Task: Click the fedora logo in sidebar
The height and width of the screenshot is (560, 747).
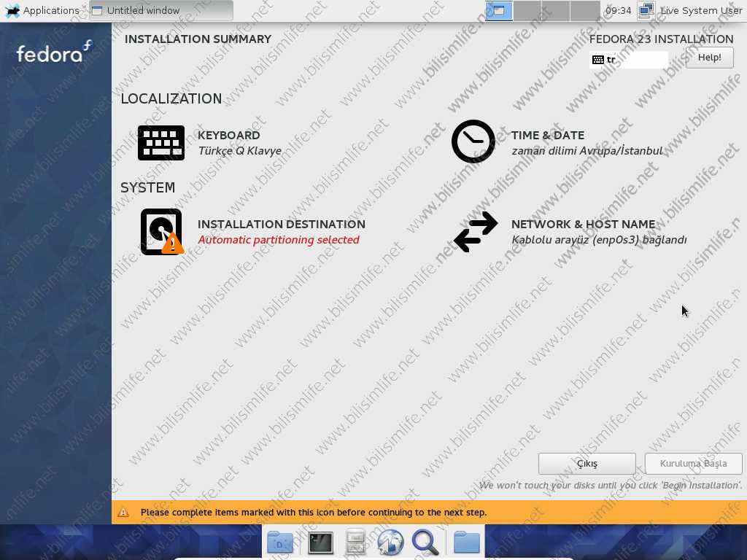Action: (54, 52)
